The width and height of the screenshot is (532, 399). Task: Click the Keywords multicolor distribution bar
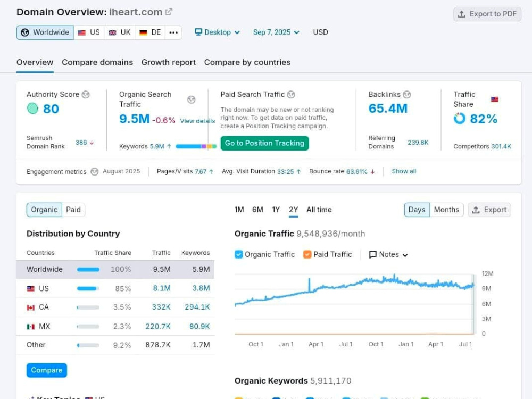coord(196,147)
